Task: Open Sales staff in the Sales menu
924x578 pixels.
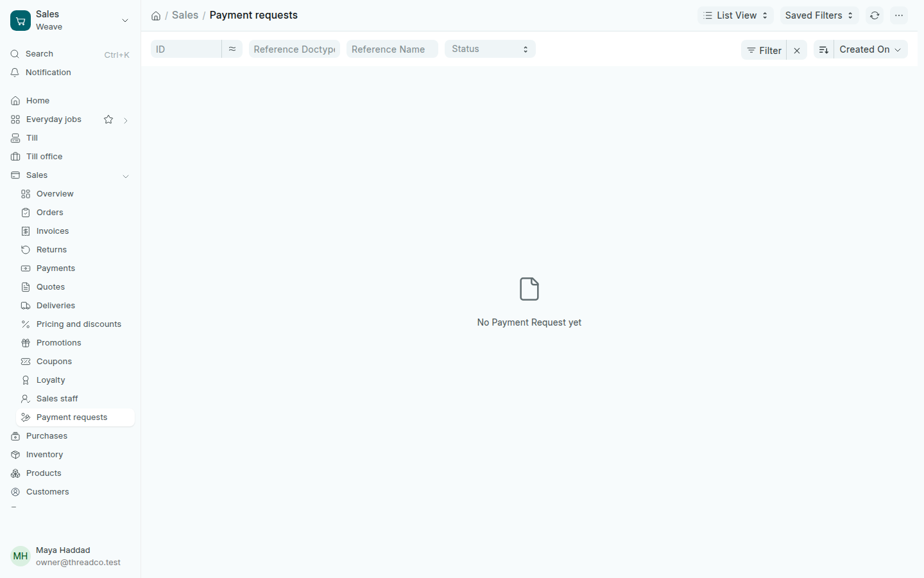Action: click(75, 399)
